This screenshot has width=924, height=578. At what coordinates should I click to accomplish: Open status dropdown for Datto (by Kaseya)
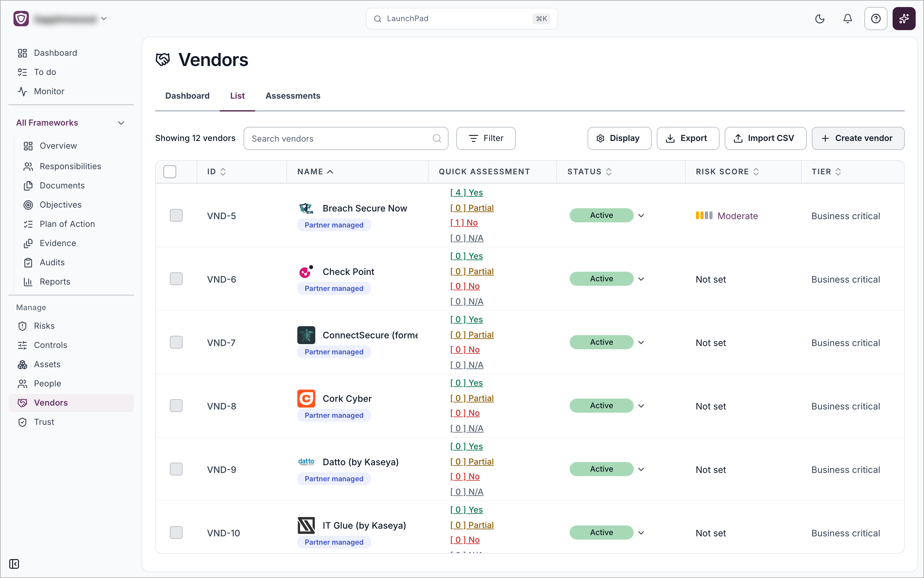[x=641, y=469]
